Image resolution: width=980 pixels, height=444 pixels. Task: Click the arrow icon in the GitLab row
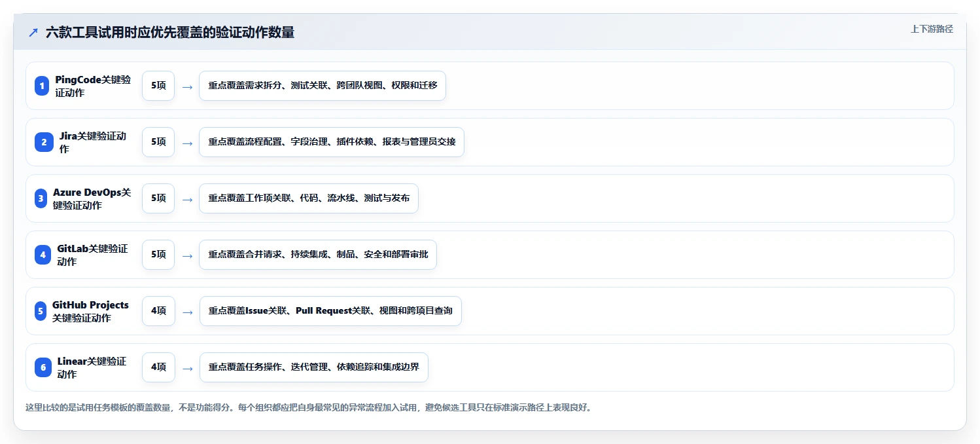[187, 255]
